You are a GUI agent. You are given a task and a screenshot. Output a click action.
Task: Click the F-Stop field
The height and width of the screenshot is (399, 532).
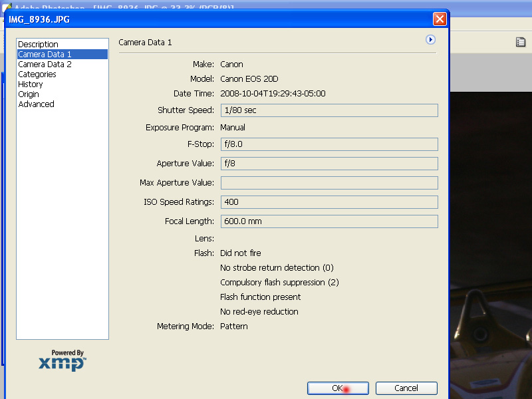click(x=329, y=144)
